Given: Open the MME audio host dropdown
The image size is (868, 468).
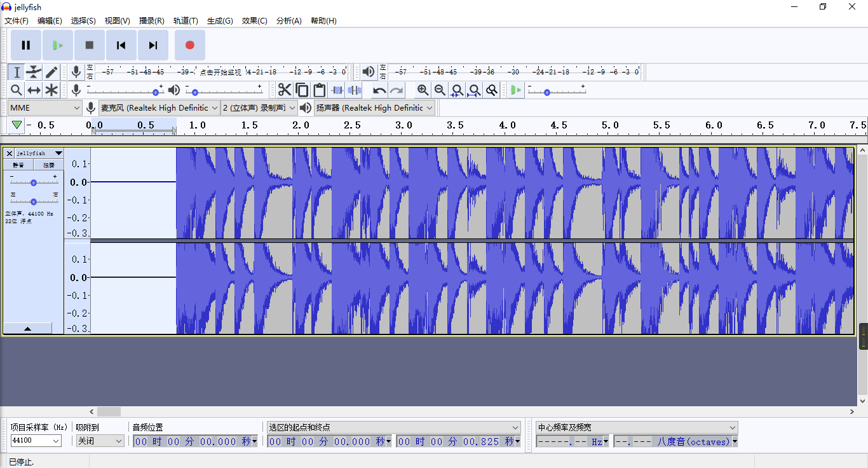Looking at the screenshot, I should 45,108.
